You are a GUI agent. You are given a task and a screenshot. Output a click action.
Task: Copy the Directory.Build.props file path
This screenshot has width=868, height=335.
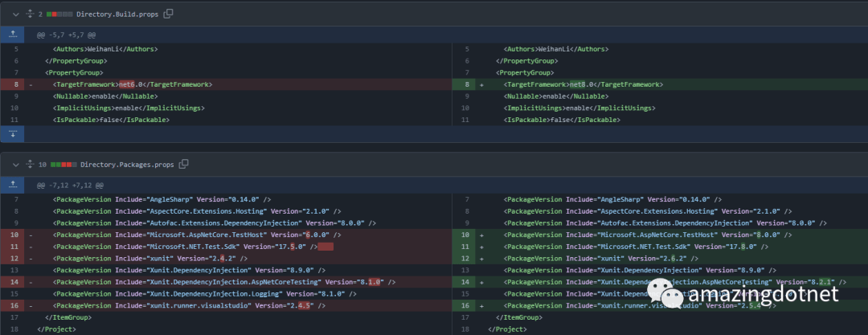click(168, 14)
